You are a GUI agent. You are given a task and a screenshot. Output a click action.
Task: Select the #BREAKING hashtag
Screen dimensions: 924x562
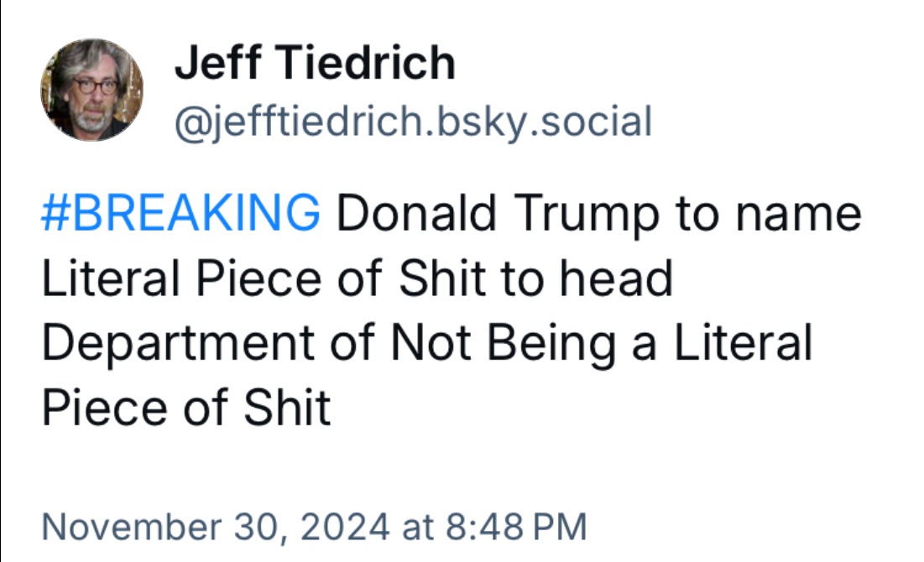[181, 213]
